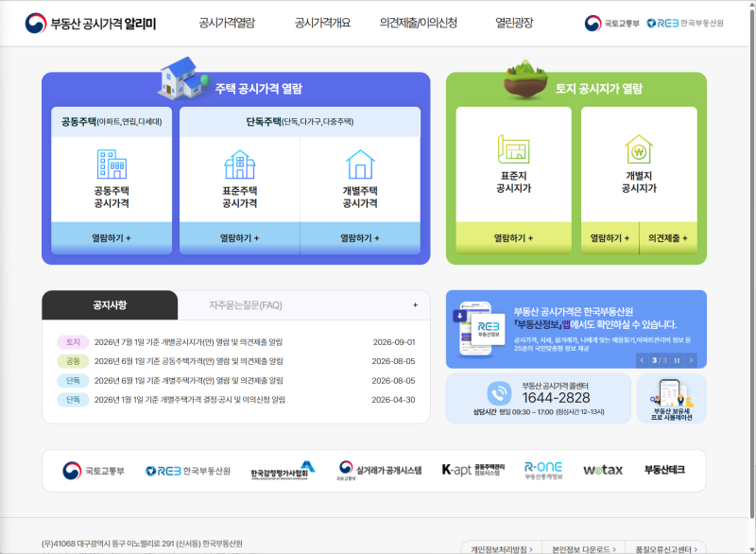Viewport: 756px width, 554px height.
Task: Click 열람하기 + under 공동주택 공시가격
Action: [112, 237]
